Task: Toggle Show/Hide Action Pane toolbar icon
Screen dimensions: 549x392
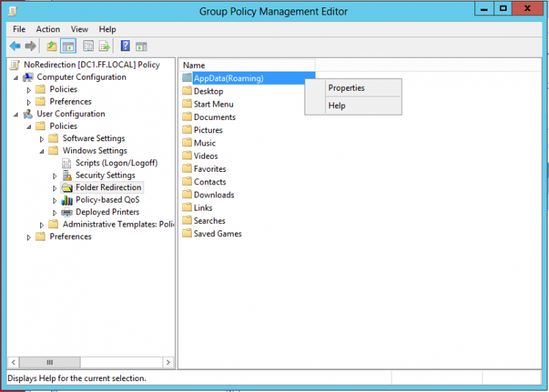Action: tap(141, 46)
